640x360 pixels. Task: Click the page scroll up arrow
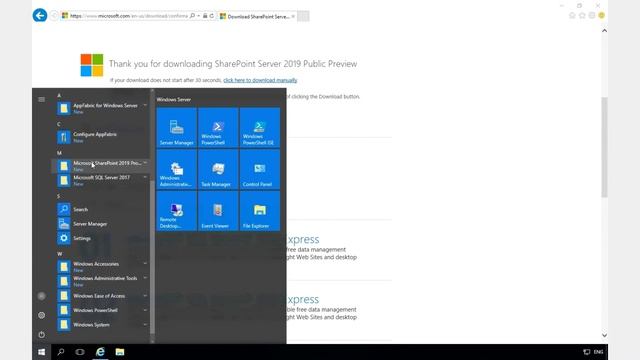pyautogui.click(x=604, y=31)
